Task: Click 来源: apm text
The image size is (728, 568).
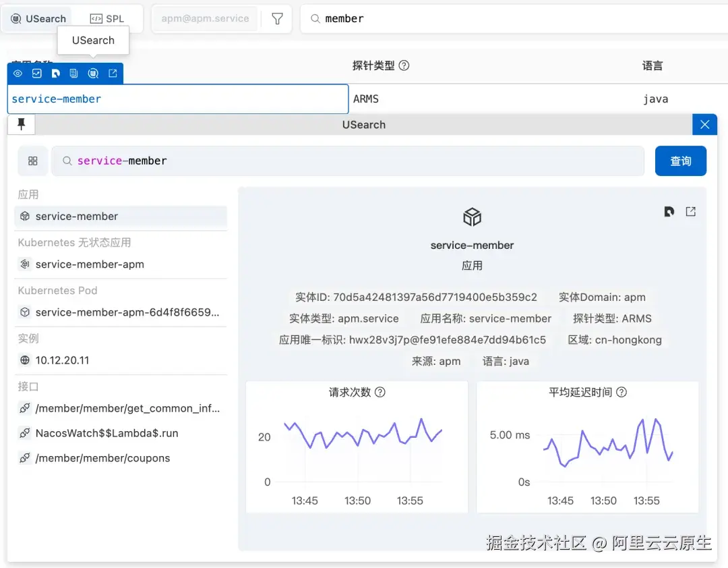Action: pyautogui.click(x=436, y=362)
